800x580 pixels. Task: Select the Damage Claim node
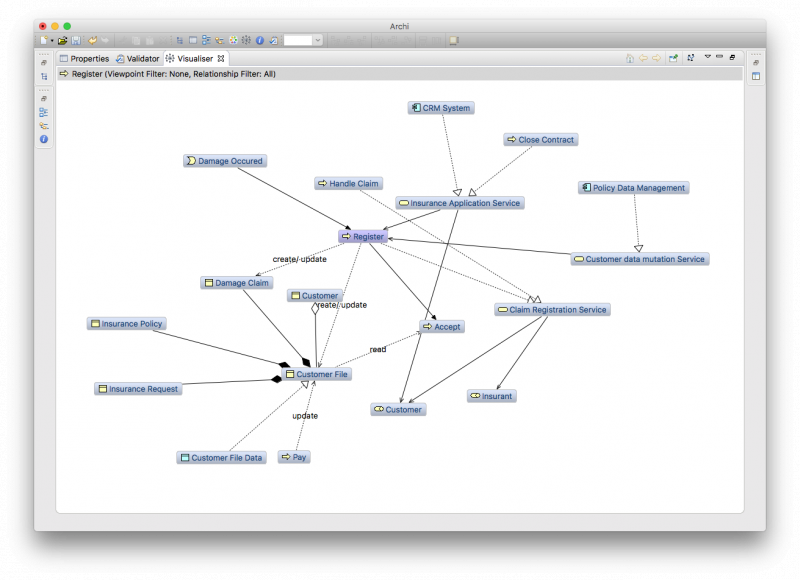pos(237,283)
